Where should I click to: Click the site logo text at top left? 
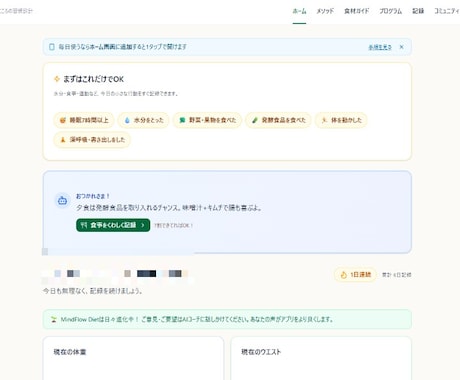[x=16, y=11]
